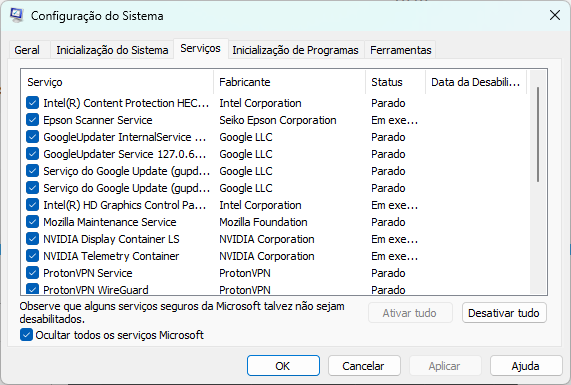Screen dimensions: 571x385
Task: Click the Desativar tudo button
Action: pos(504,313)
